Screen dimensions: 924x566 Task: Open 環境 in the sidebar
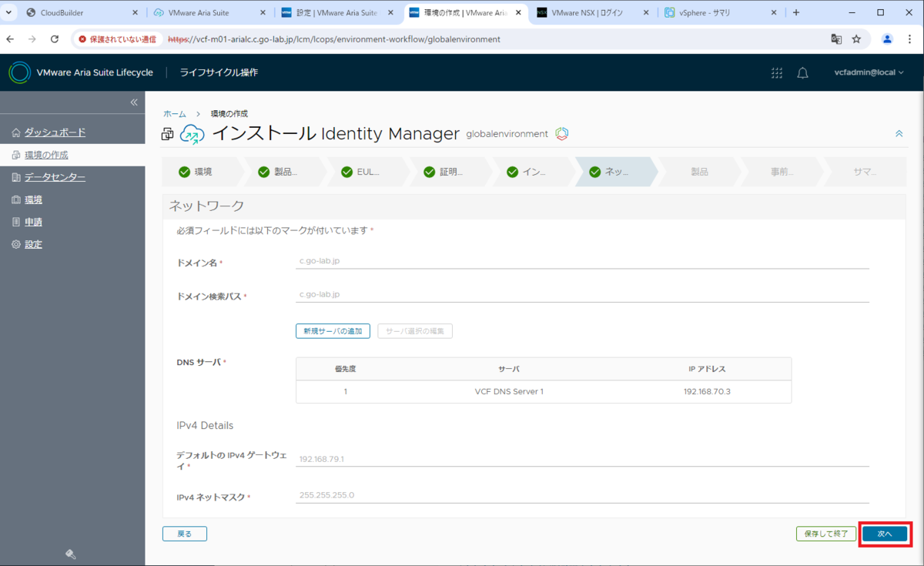pyautogui.click(x=33, y=199)
